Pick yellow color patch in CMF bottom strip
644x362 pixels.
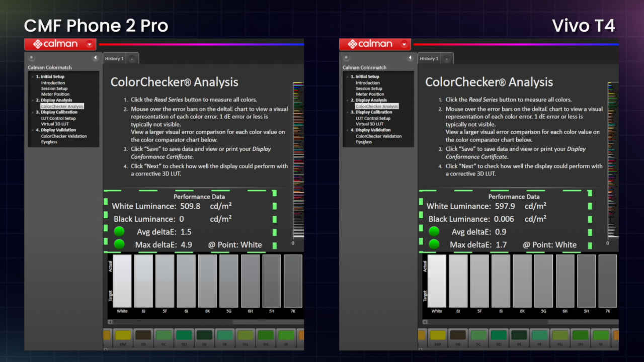[123, 336]
